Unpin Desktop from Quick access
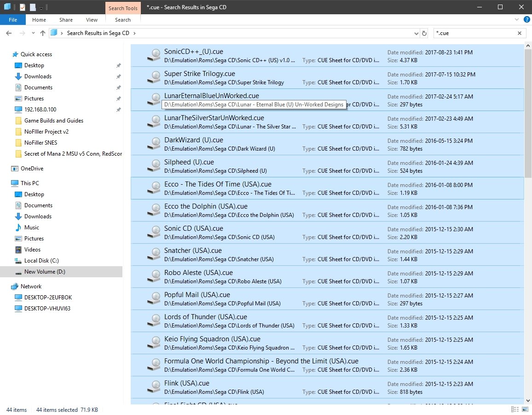This screenshot has width=532, height=415. (118, 65)
